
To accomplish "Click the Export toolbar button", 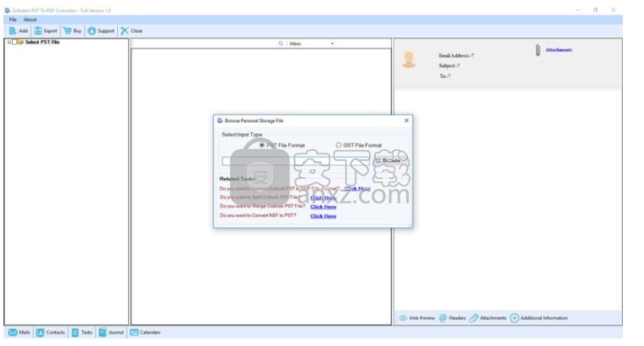I will coord(46,31).
